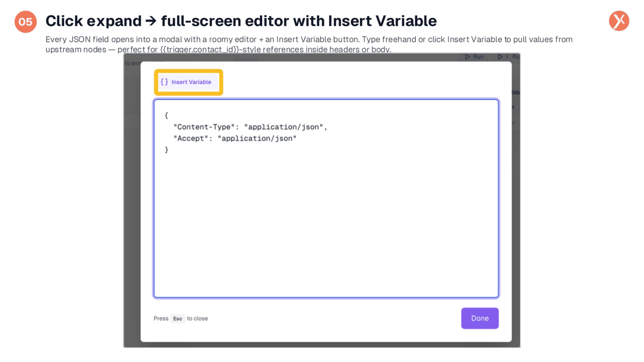This screenshot has height=362, width=644.
Task: Click the closing curly brace line in the editor
Action: click(x=166, y=150)
